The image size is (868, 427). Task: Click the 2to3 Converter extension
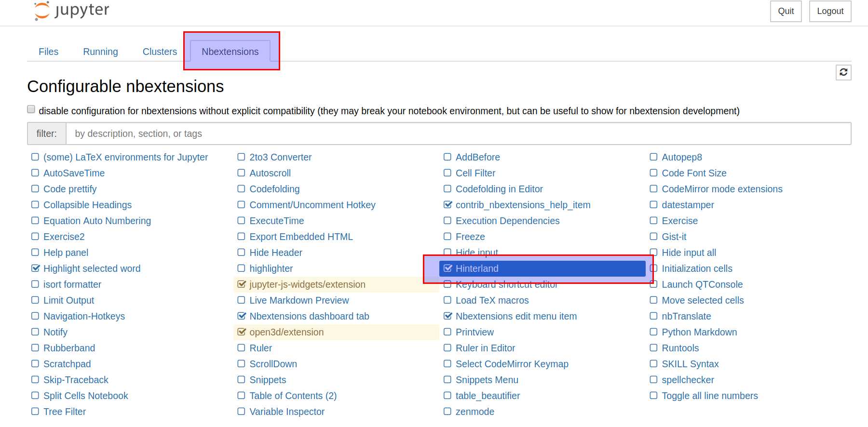point(281,157)
